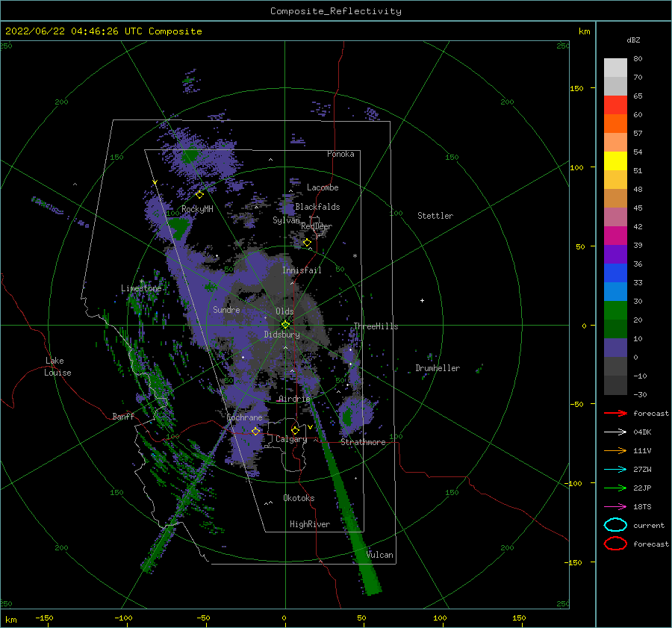Click the Composite_Reflectivity title
The width and height of the screenshot is (672, 628).
point(336,11)
